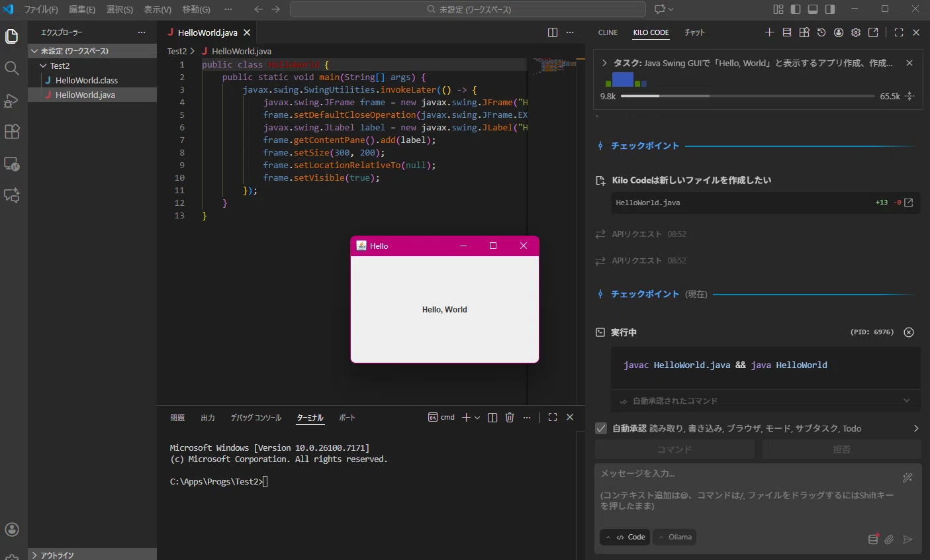
Task: Switch to the CLINE tab
Action: pyautogui.click(x=608, y=32)
